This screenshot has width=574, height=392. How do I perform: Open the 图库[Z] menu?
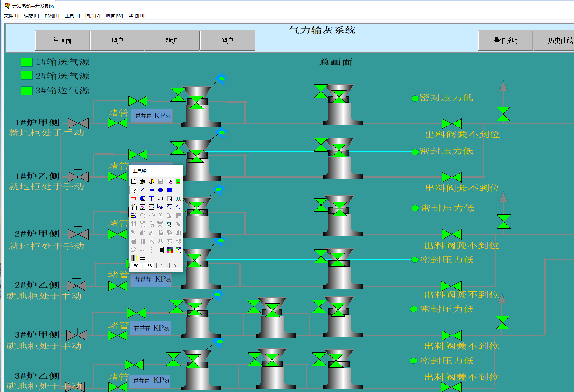[x=93, y=16]
